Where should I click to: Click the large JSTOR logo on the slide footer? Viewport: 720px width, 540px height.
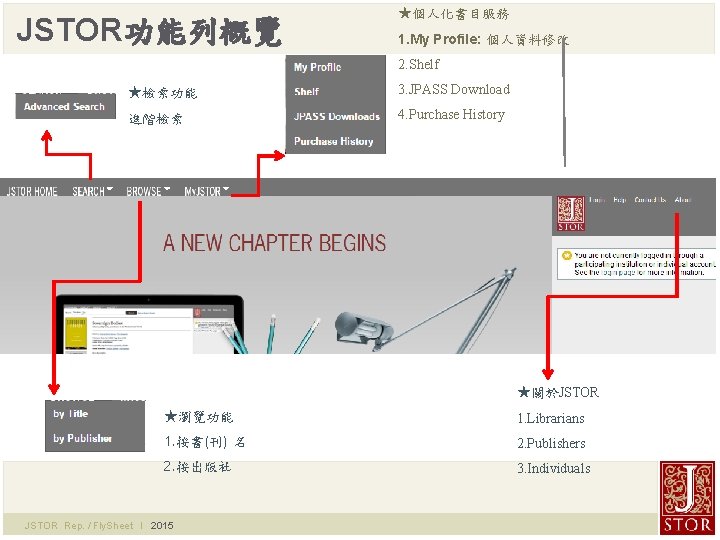(x=687, y=498)
